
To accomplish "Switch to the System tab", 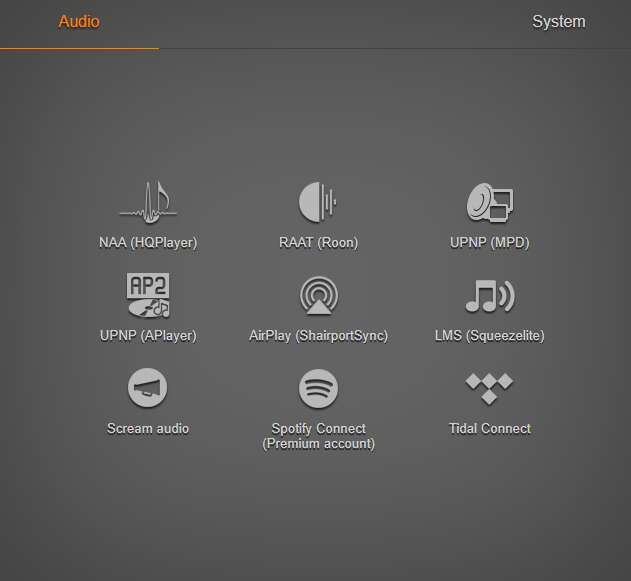I will [x=559, y=21].
